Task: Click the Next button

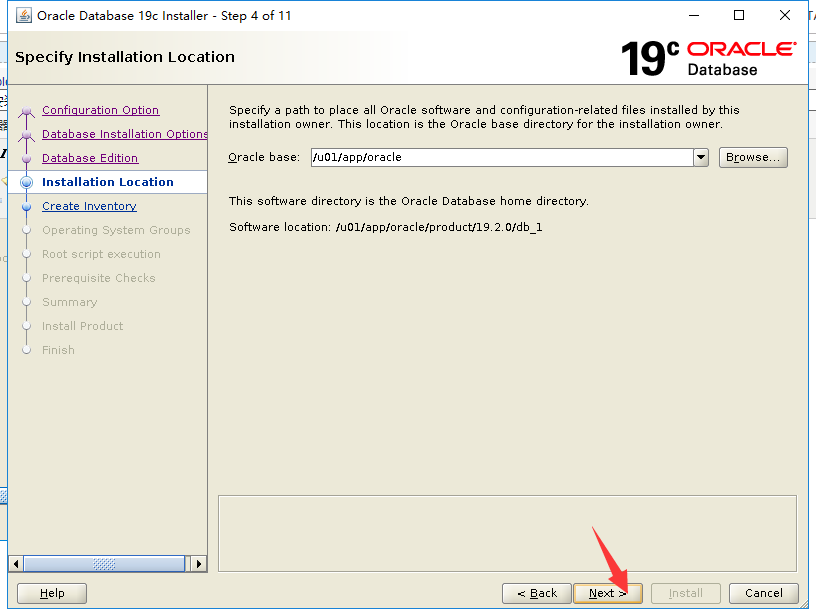Action: pos(607,593)
